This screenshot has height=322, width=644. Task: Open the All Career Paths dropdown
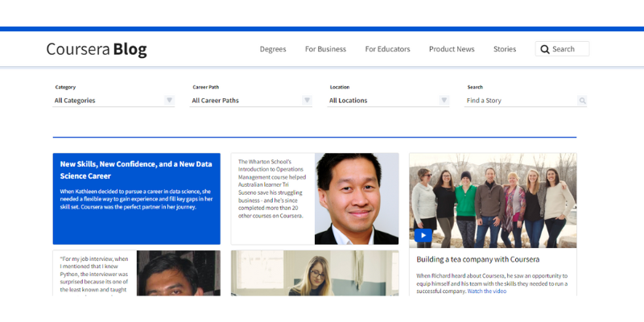(x=250, y=101)
